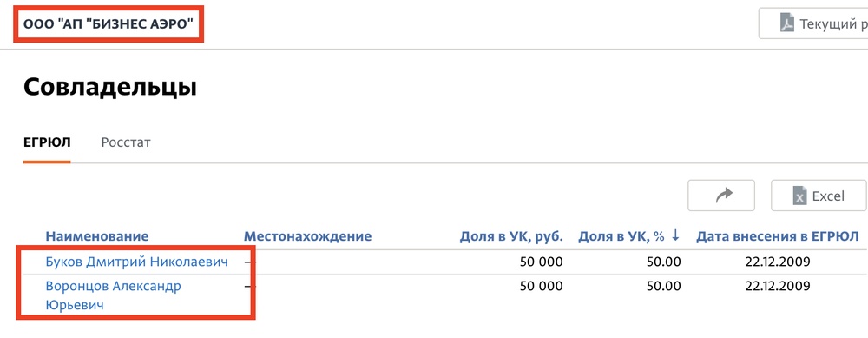Viewport: 868px width, 338px height.
Task: Click the Совладельцы page heading
Action: pos(110,88)
